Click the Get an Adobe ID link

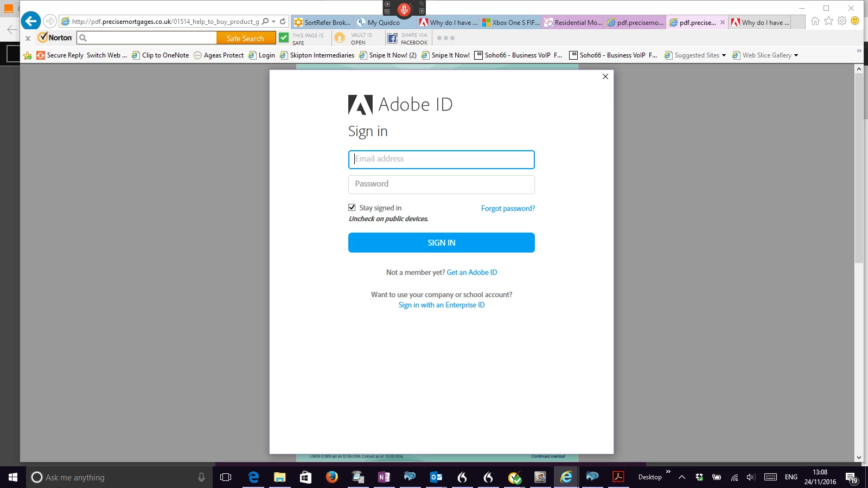click(472, 272)
